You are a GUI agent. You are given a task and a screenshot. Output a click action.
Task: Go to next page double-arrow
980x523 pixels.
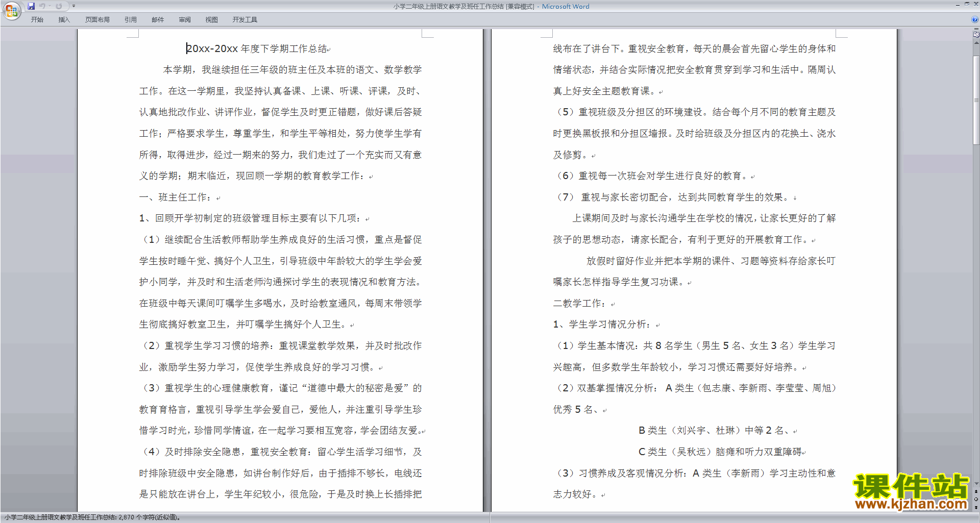976,507
